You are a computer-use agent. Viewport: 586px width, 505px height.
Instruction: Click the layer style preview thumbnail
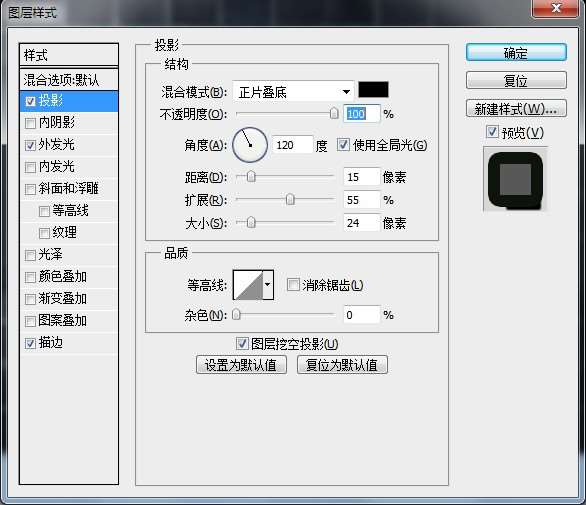[515, 179]
